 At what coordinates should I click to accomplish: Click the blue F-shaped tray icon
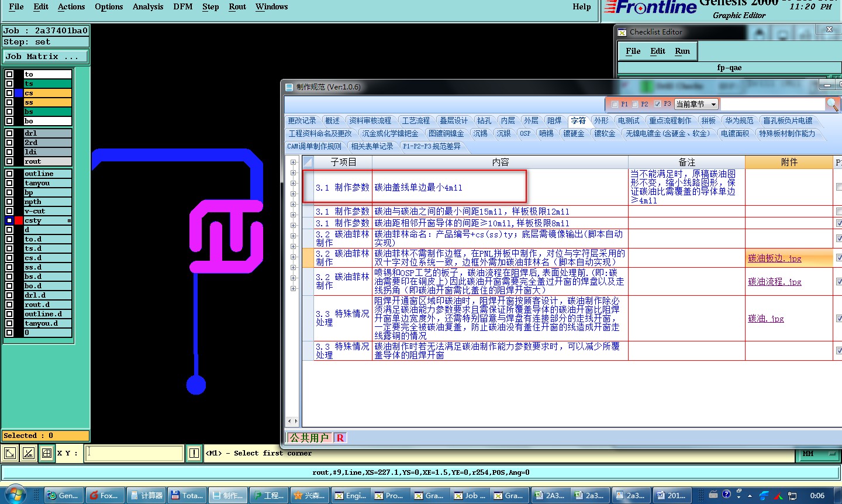pos(764,495)
